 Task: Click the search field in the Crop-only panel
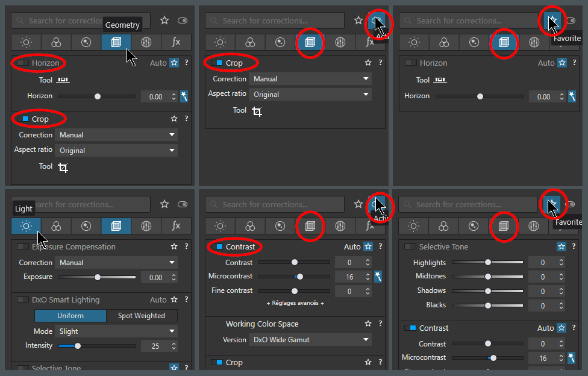pyautogui.click(x=275, y=20)
